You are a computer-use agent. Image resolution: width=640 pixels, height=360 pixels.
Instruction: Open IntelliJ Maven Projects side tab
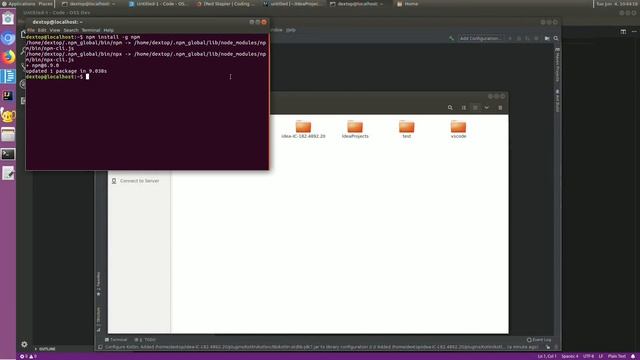pyautogui.click(x=557, y=64)
